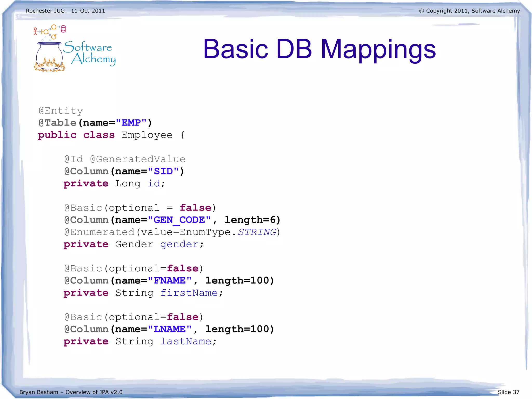Click the '@Basic(optional=false)' line above FNAME column
Viewport: 532px width, 399px height.
[x=134, y=269]
